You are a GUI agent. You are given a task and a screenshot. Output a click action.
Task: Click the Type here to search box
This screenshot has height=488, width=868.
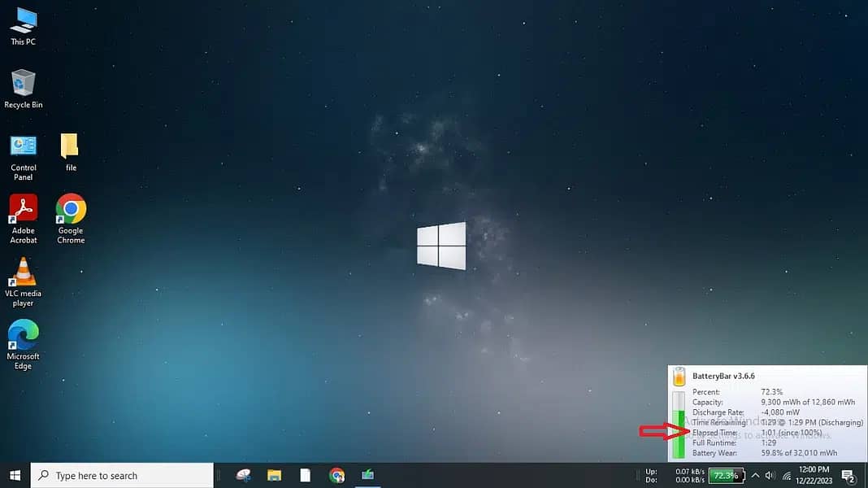tap(122, 475)
